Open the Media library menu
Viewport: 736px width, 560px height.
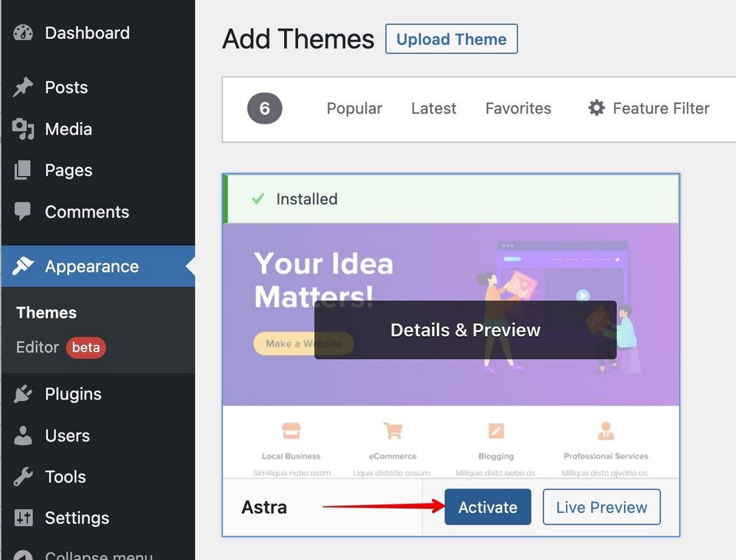pyautogui.click(x=98, y=129)
